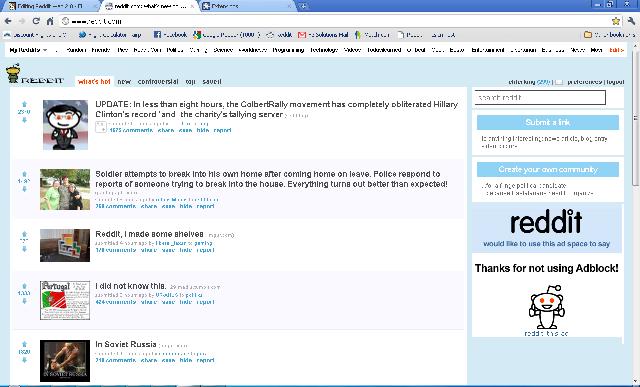Upvote the 'I made some shelves' post
640x387 pixels.
point(24,234)
